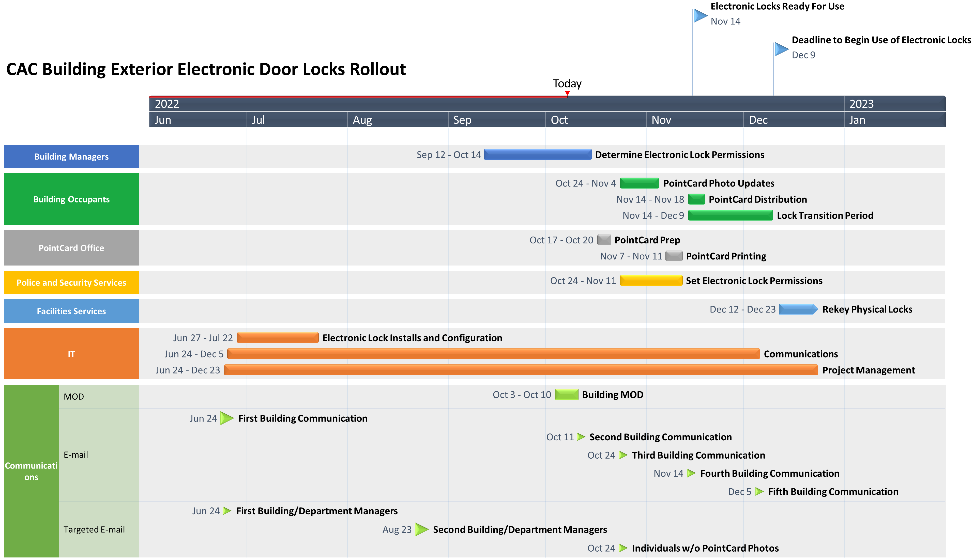973x560 pixels.
Task: Select the orange Communications task bar
Action: coord(494,354)
